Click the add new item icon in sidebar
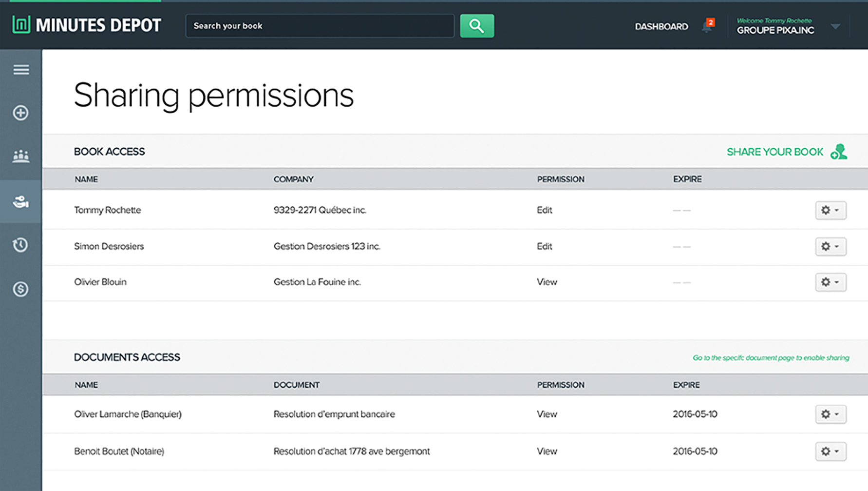This screenshot has height=491, width=868. click(20, 113)
